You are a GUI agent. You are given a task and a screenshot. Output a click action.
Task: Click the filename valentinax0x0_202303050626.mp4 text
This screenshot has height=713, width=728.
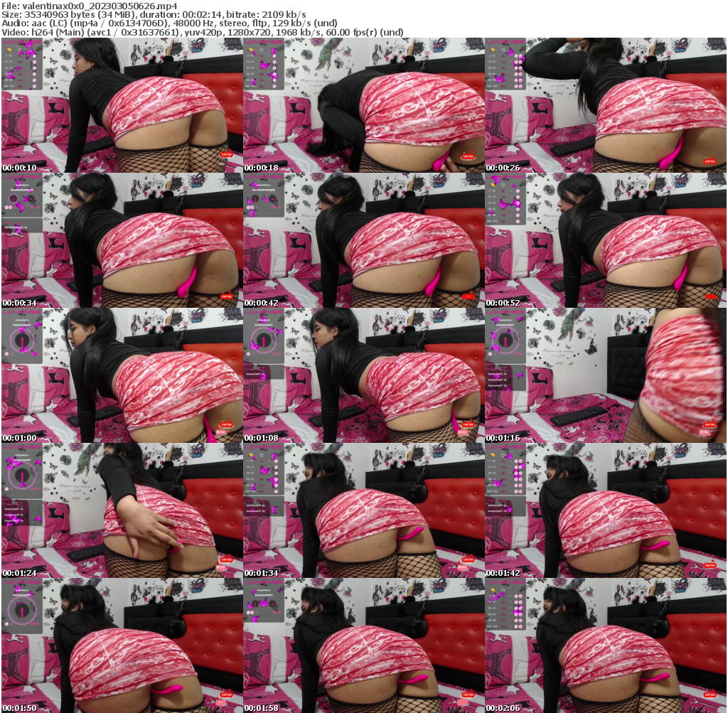(x=91, y=5)
